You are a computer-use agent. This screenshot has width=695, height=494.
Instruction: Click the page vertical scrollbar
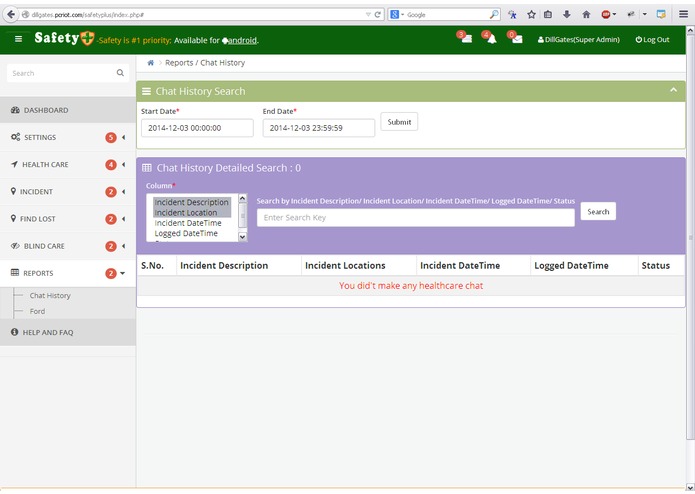click(x=690, y=237)
